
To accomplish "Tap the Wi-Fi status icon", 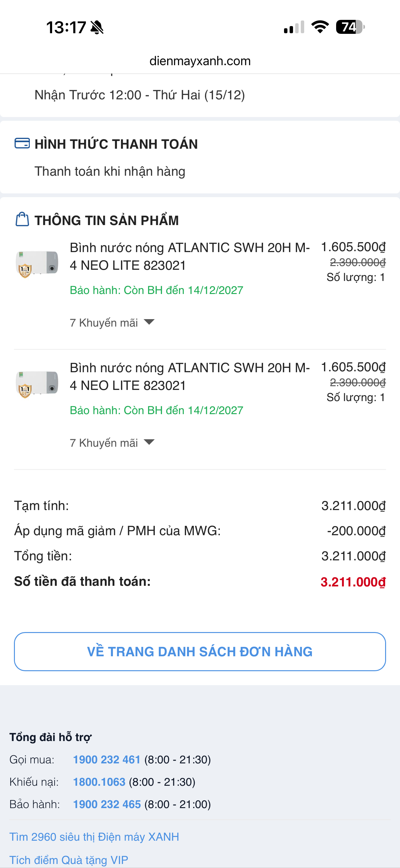I will tap(320, 27).
